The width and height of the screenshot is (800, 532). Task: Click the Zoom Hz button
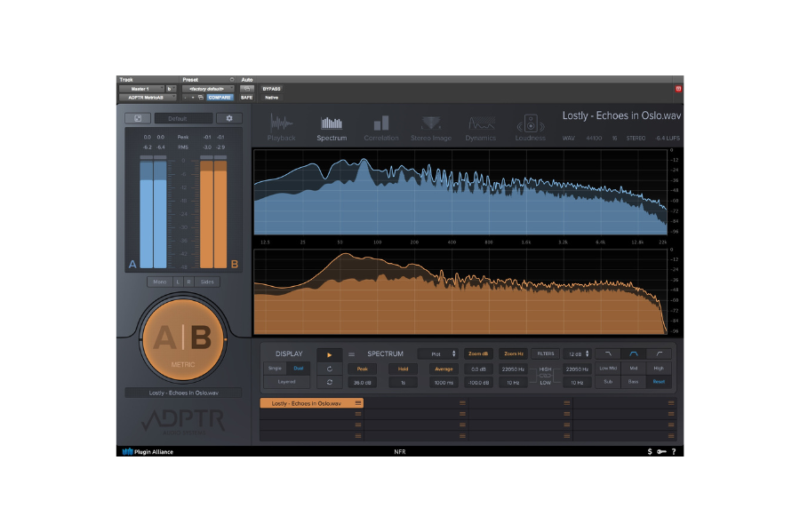[513, 353]
